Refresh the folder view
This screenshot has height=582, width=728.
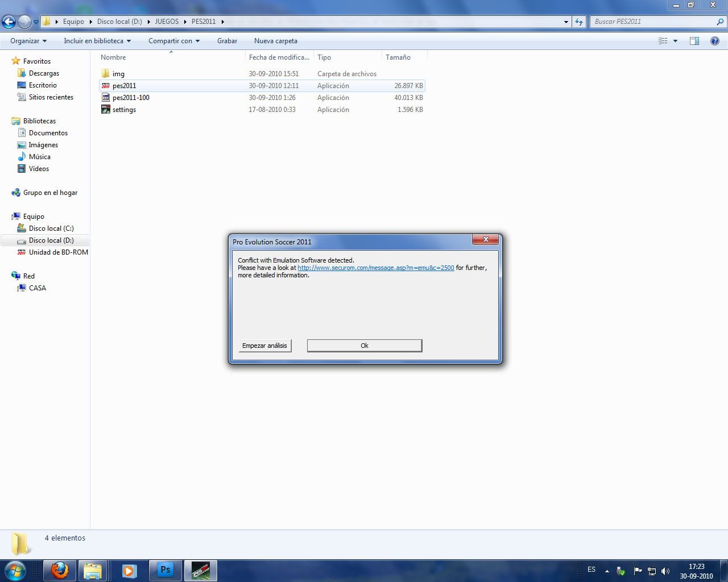[x=579, y=22]
